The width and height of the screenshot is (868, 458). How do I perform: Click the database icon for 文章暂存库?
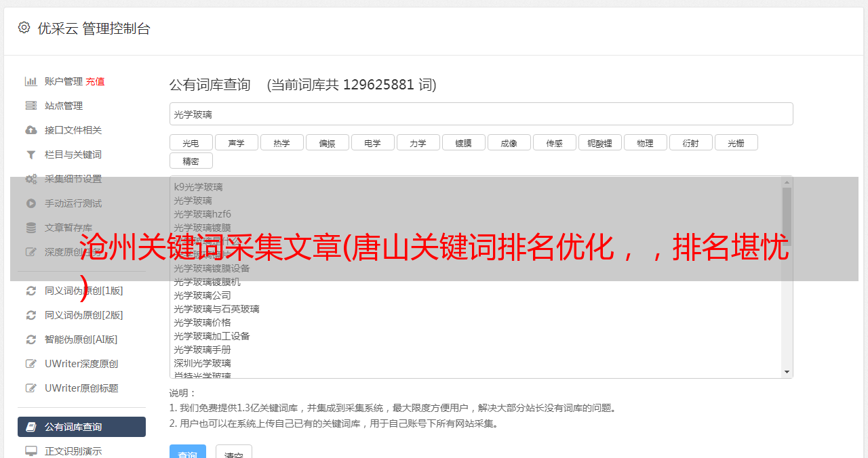[31, 228]
